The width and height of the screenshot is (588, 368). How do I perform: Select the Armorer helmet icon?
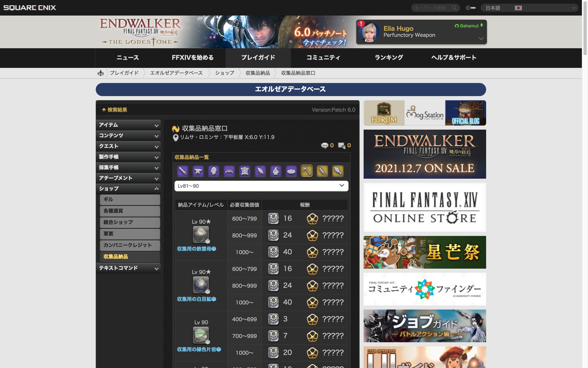(x=214, y=171)
